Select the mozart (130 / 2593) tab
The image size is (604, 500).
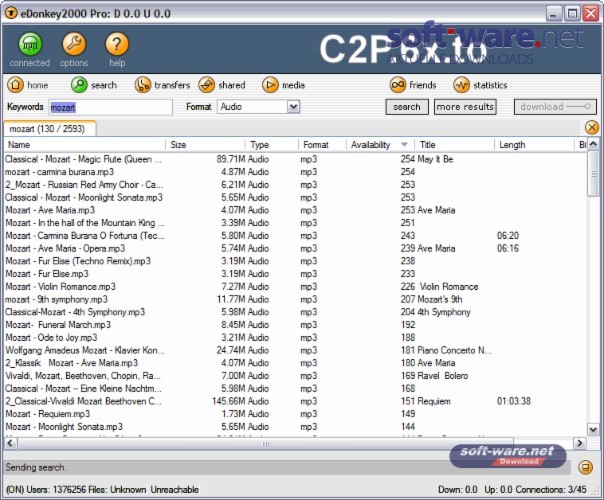[49, 129]
